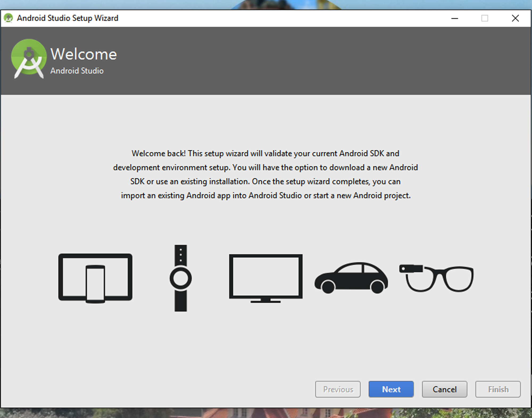Click the line starting 'SDK or use an existing'
Screen dimensions: 532x418
pyautogui.click(x=265, y=181)
